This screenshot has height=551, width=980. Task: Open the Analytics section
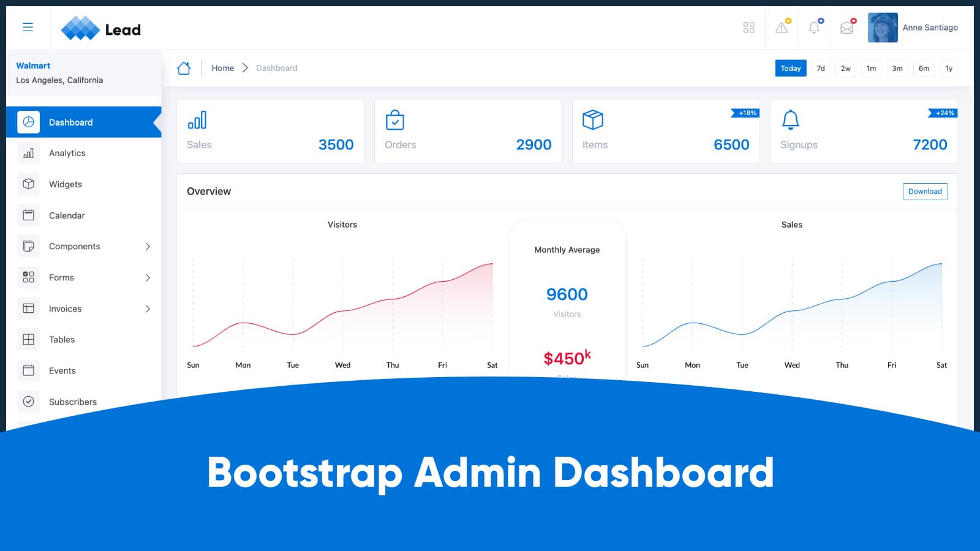pos(67,152)
